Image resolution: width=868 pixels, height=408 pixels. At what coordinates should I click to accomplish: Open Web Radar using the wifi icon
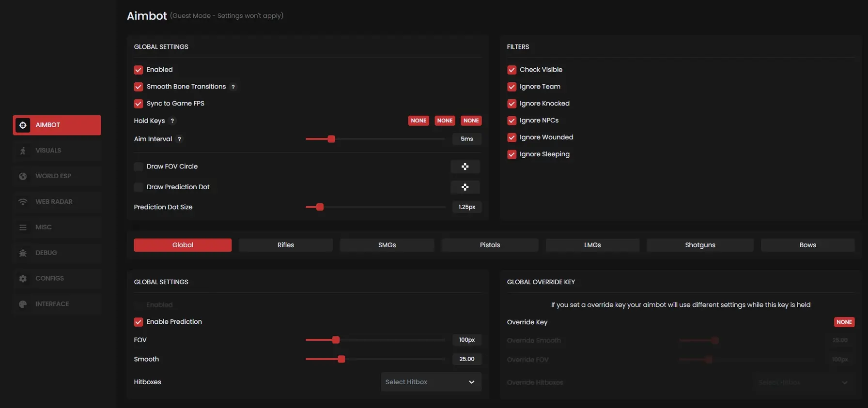[x=23, y=202]
